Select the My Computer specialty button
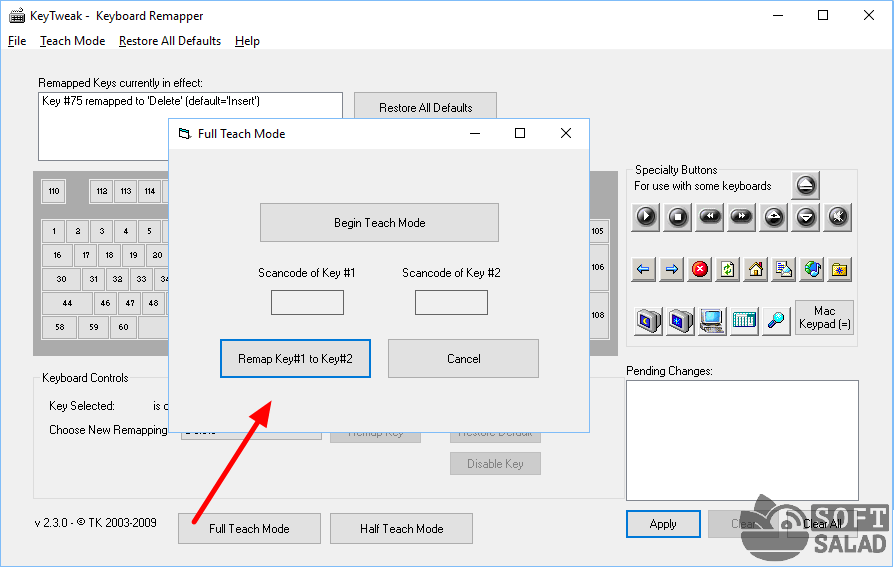 [712, 321]
